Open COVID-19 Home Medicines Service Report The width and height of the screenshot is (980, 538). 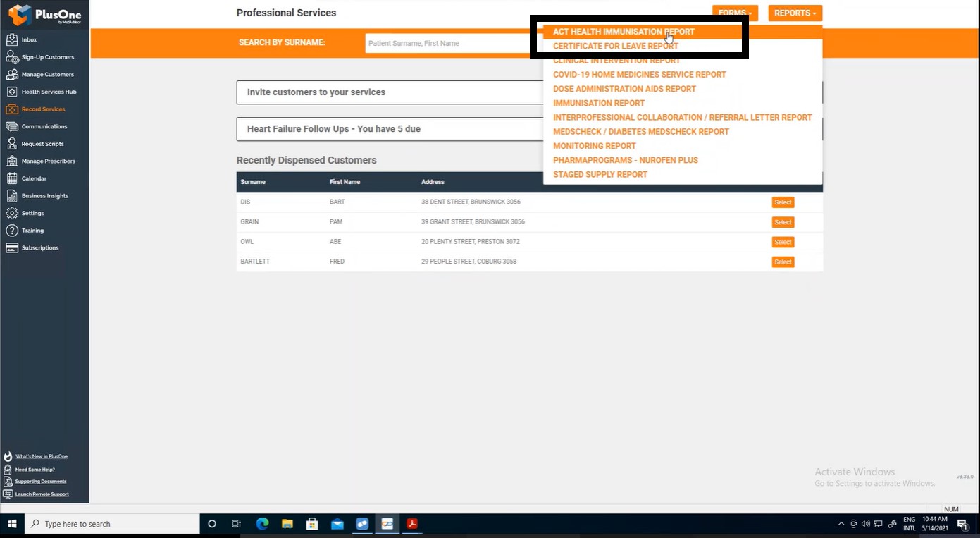pos(639,75)
